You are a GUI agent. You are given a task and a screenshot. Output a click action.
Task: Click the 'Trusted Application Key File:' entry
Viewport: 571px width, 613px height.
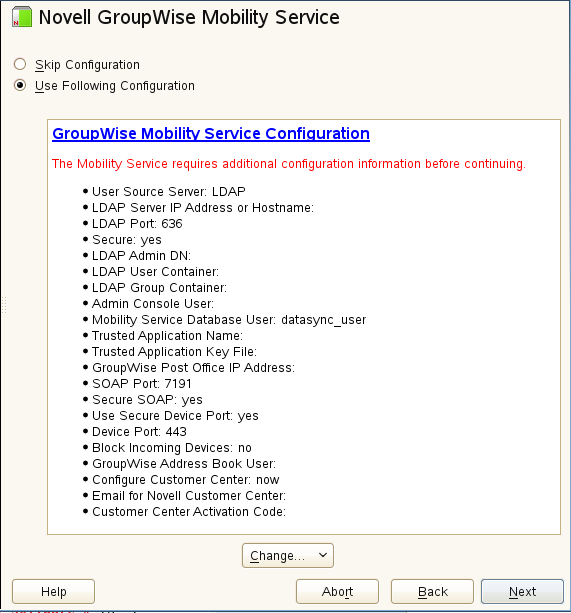point(174,352)
